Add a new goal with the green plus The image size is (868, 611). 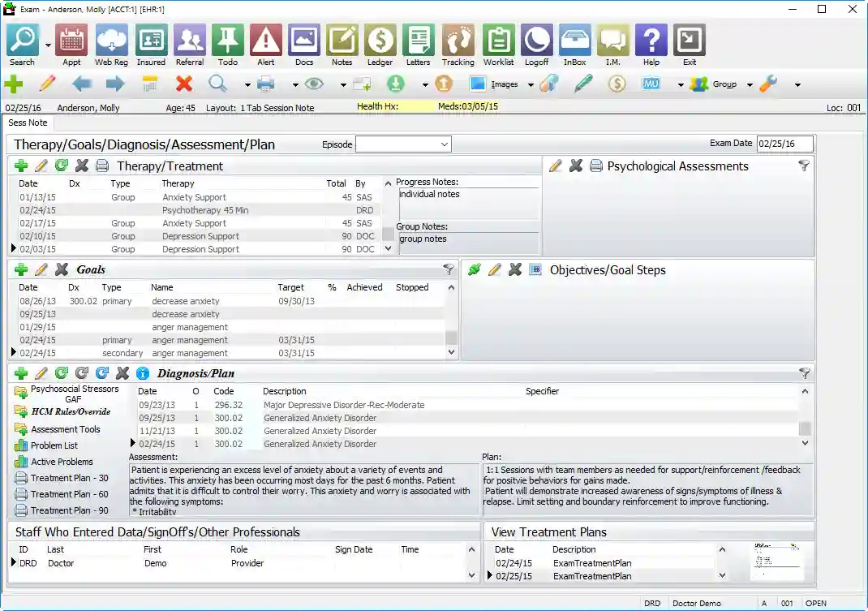coord(19,269)
